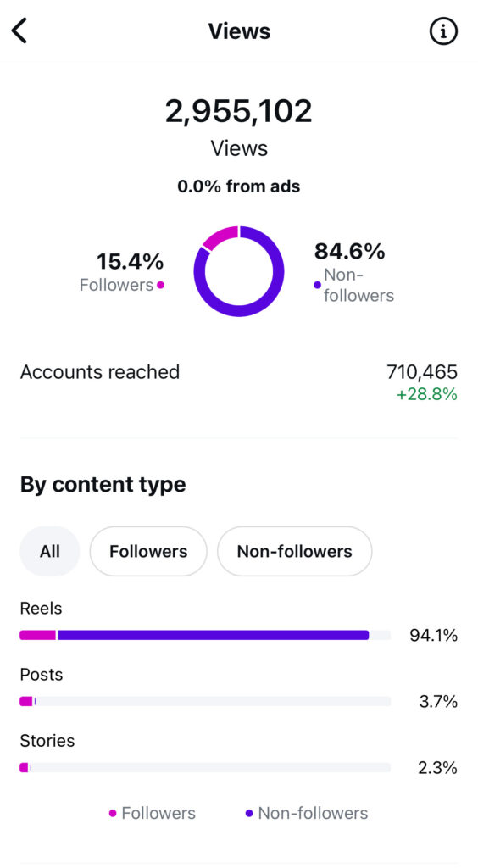This screenshot has height=868, width=478.
Task: Click the 2,955,102 total views number
Action: (239, 111)
